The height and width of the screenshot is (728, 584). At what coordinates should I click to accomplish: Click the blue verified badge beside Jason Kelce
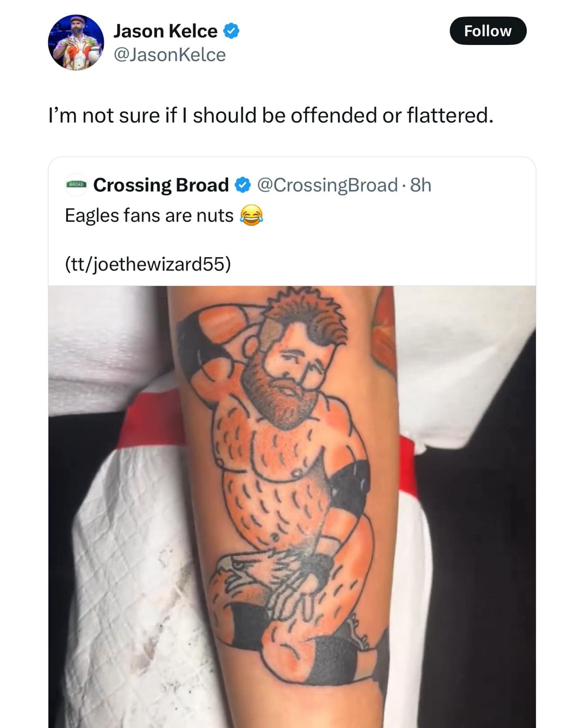coord(231,31)
